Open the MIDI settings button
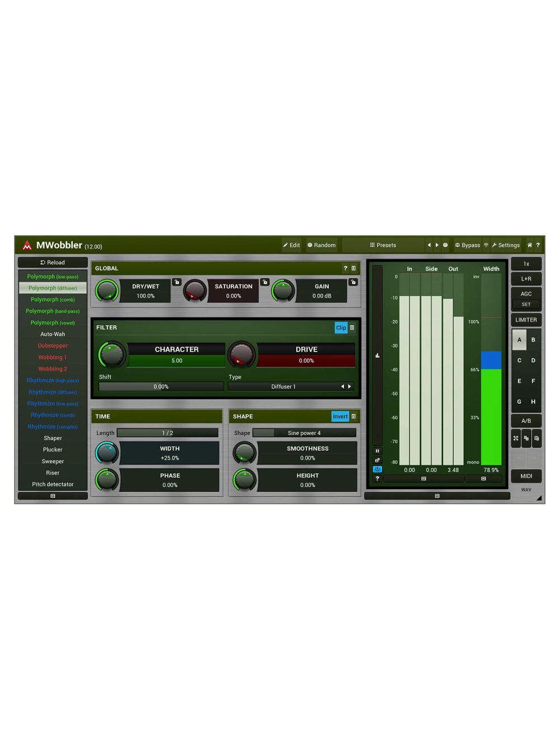560x739 pixels. [x=526, y=476]
